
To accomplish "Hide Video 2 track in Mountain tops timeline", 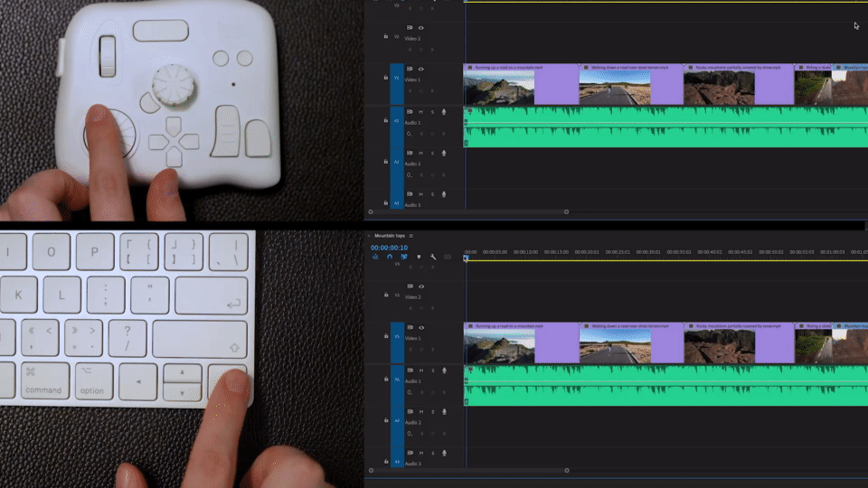I will (421, 286).
